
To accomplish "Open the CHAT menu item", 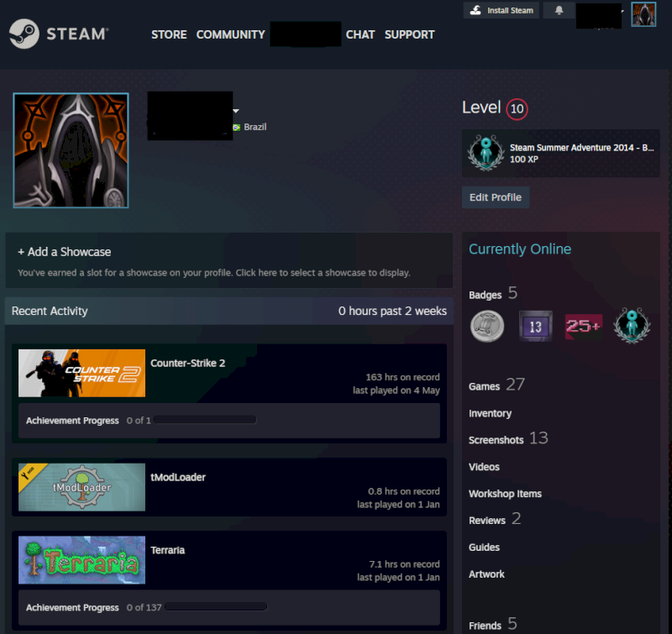I will pyautogui.click(x=360, y=34).
